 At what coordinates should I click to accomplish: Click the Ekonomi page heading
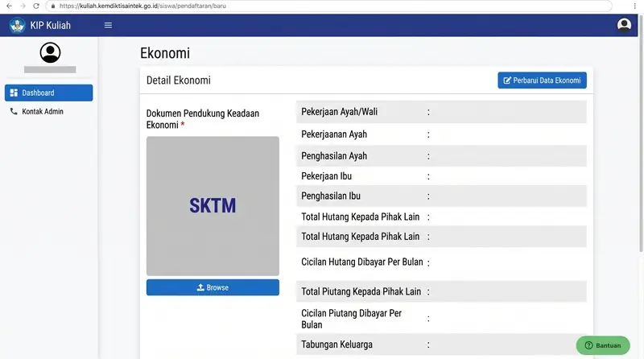click(x=165, y=53)
